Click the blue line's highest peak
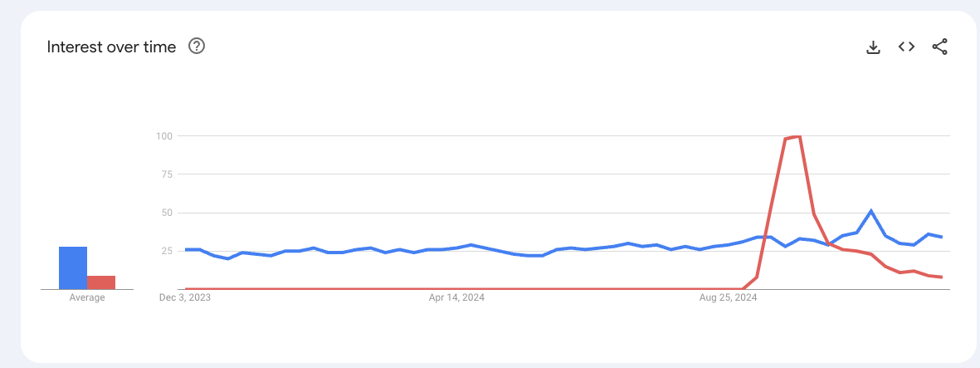The height and width of the screenshot is (368, 980). point(870,211)
